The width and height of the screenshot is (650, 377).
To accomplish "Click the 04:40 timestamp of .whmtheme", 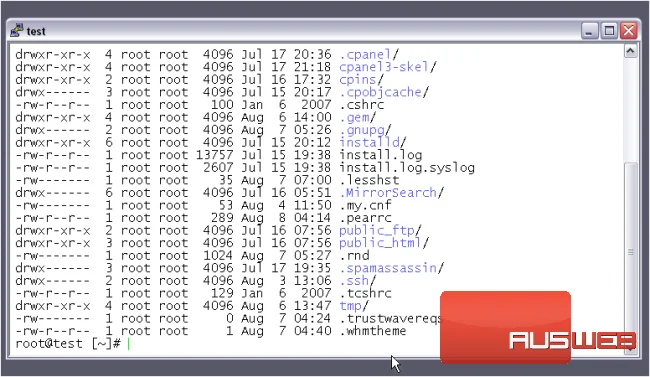I will point(313,331).
